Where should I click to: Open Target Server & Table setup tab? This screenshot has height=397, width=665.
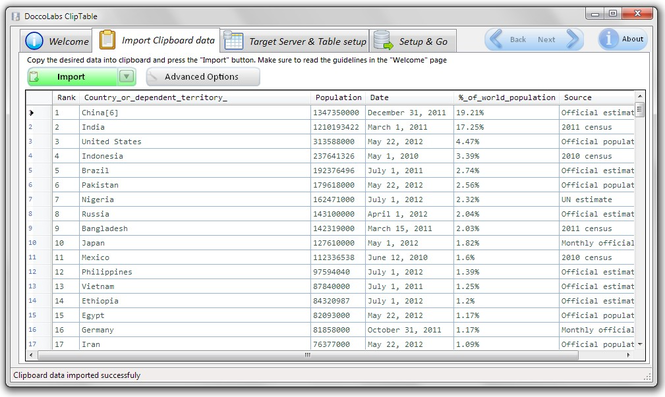click(x=295, y=41)
